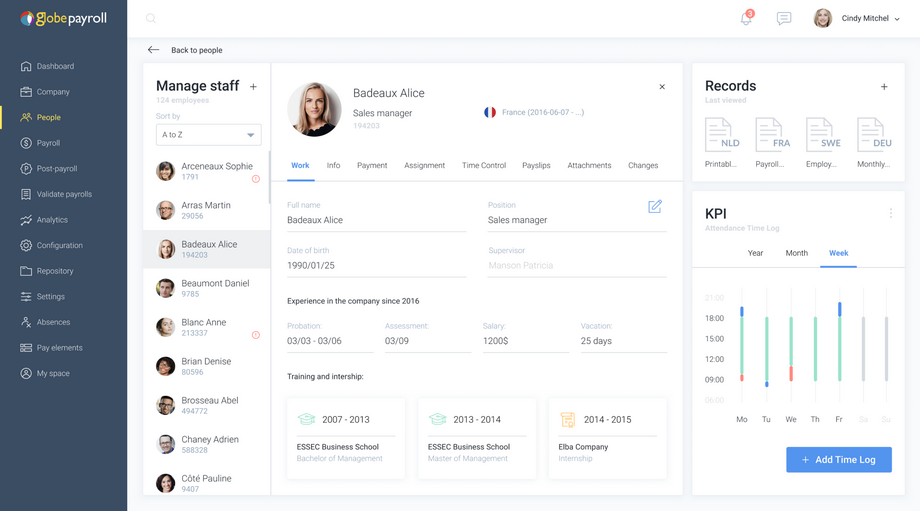
Task: Select Beaumont Daniel in staff list
Action: click(x=207, y=288)
